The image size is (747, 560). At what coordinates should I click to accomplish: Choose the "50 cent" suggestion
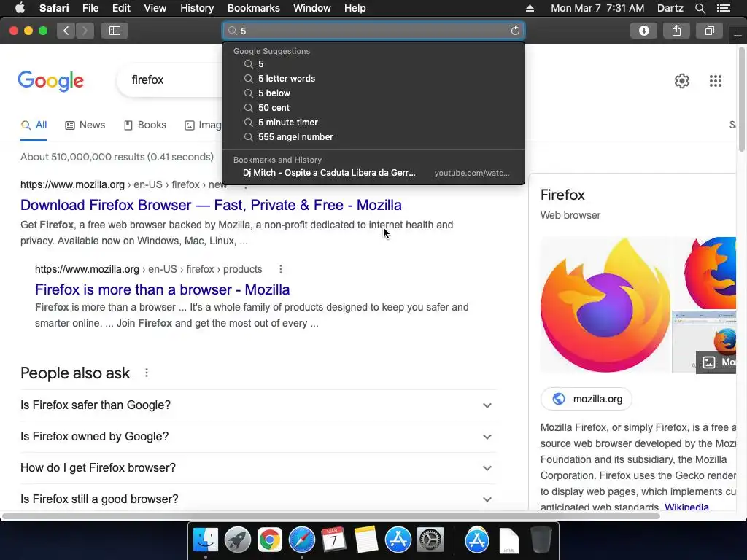[373, 108]
